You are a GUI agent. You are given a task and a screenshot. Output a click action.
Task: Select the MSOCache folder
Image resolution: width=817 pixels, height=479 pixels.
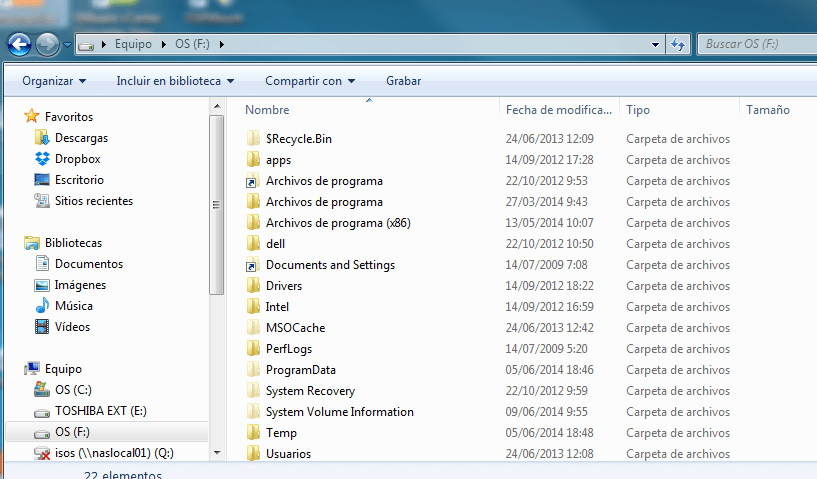[x=295, y=328]
